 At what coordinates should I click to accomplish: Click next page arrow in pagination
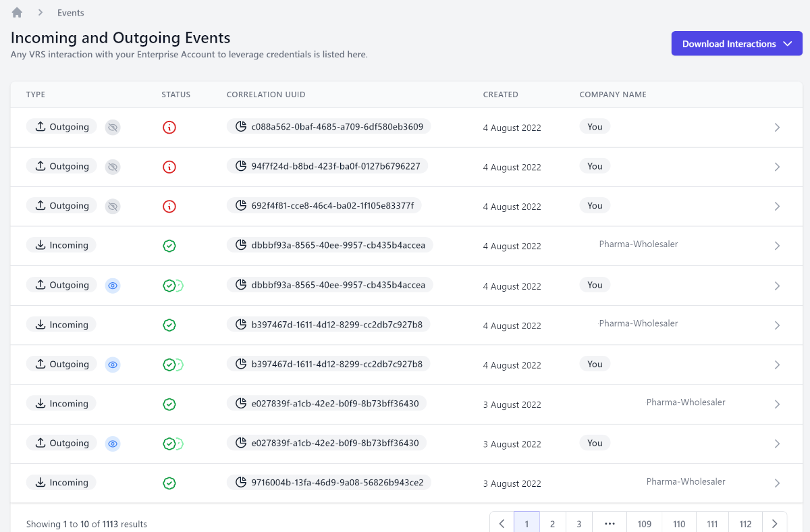pos(774,524)
